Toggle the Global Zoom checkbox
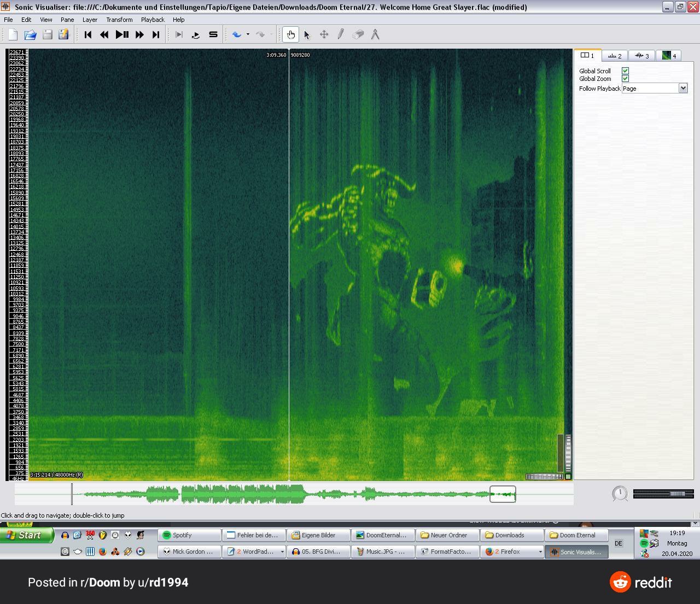The width and height of the screenshot is (700, 604). (625, 78)
